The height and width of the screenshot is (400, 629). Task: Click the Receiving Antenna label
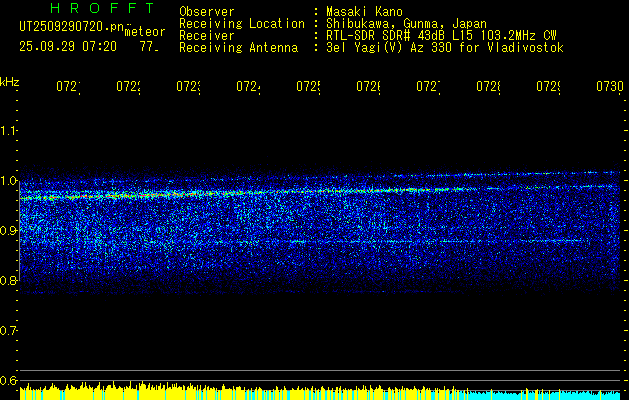pos(238,48)
